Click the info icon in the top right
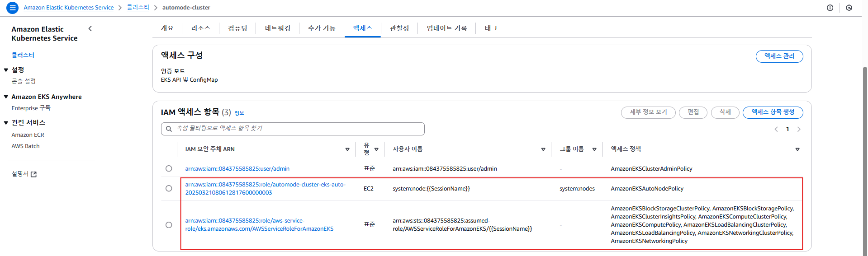The height and width of the screenshot is (256, 868). (830, 8)
